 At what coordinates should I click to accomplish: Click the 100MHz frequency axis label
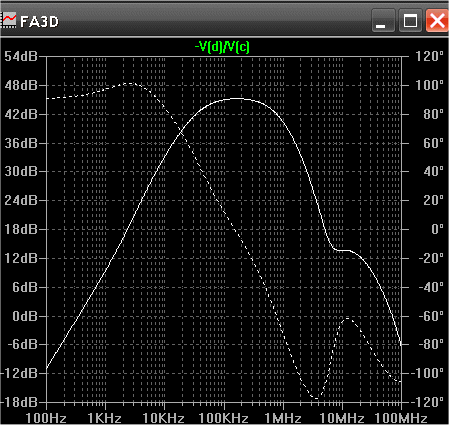tap(401, 418)
